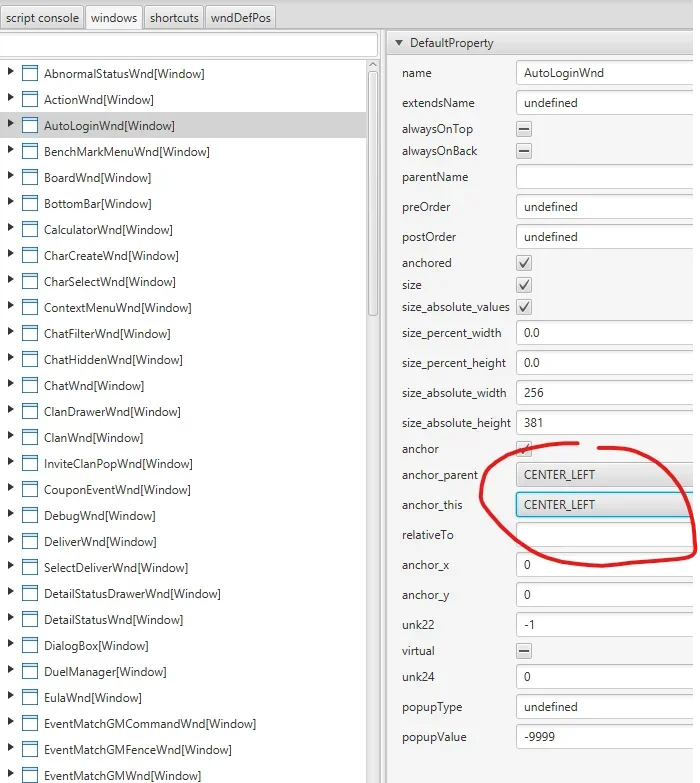Click the window icon beside EulaWnd
The height and width of the screenshot is (783, 700).
(x=30, y=697)
